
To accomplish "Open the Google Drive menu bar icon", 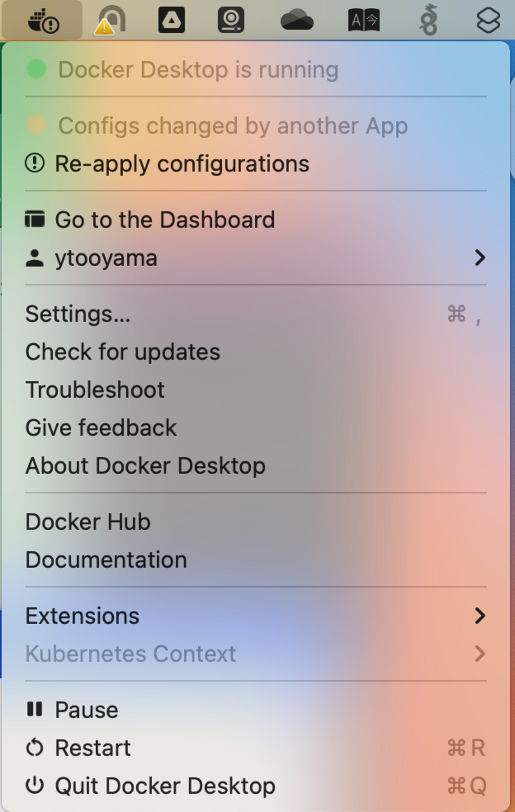I will point(171,20).
